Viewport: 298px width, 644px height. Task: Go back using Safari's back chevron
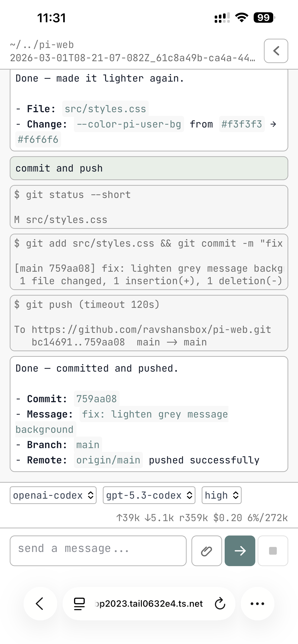click(40, 604)
